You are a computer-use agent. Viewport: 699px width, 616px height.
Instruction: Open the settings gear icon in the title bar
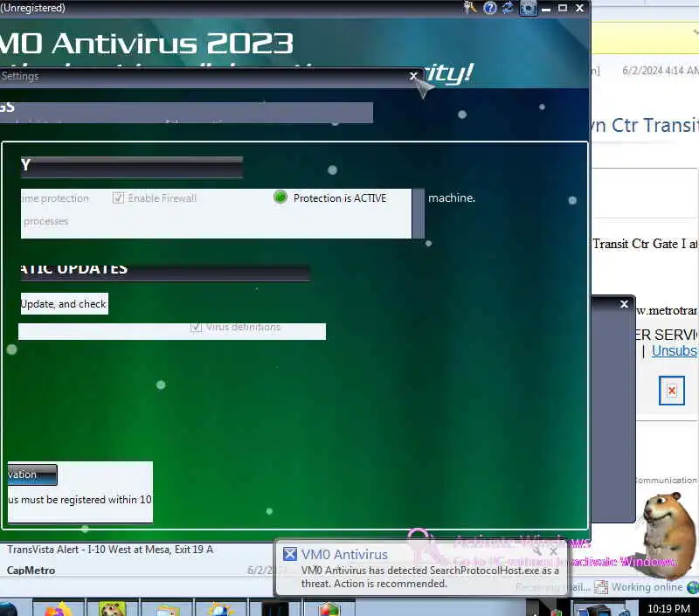point(529,8)
